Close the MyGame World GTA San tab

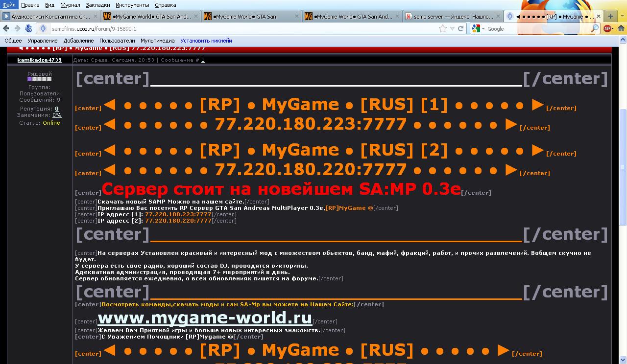coord(296,16)
